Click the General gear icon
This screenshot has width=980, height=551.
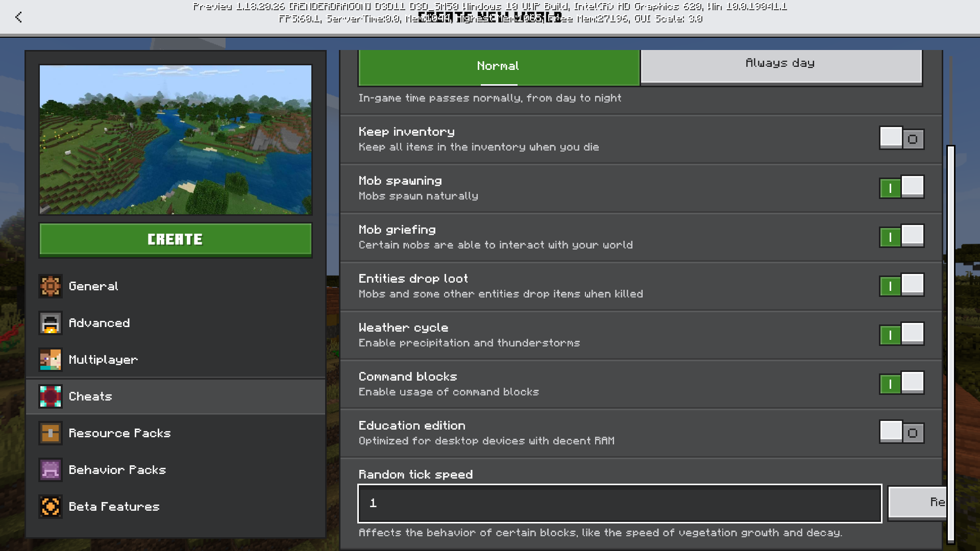51,286
